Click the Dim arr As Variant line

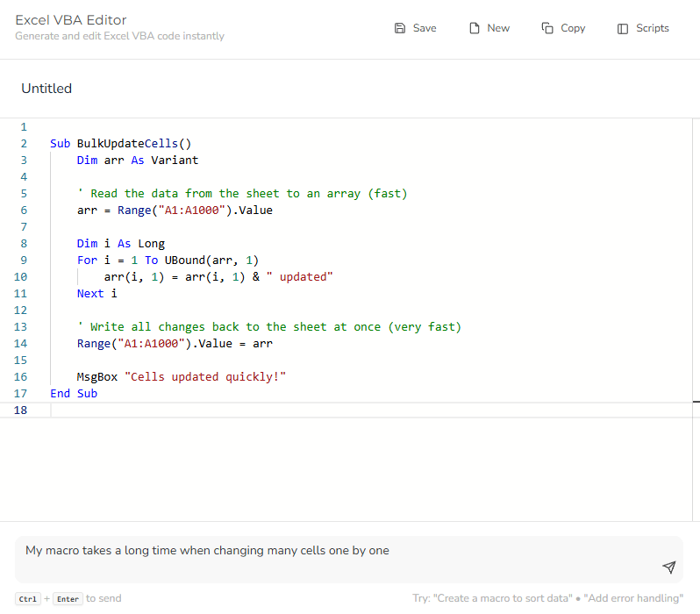(138, 160)
